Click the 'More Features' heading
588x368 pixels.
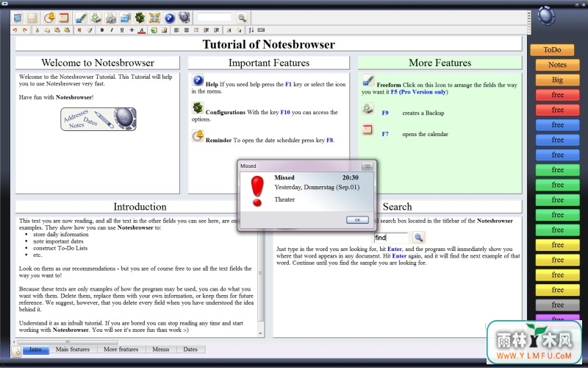tap(440, 63)
